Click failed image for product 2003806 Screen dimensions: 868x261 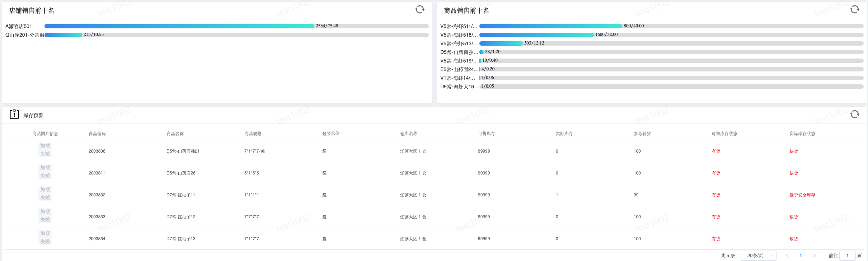click(x=45, y=150)
